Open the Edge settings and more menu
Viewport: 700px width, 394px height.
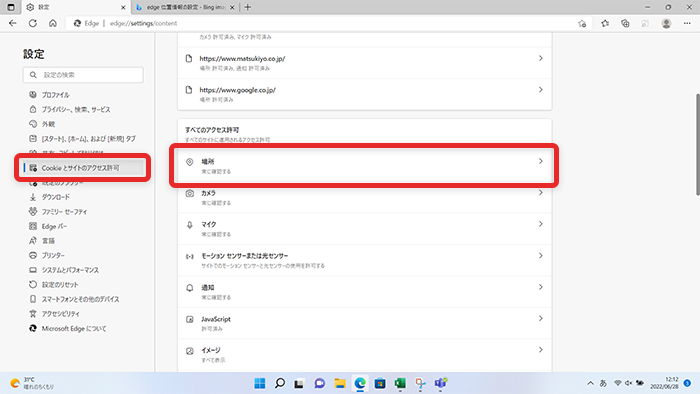tap(687, 24)
